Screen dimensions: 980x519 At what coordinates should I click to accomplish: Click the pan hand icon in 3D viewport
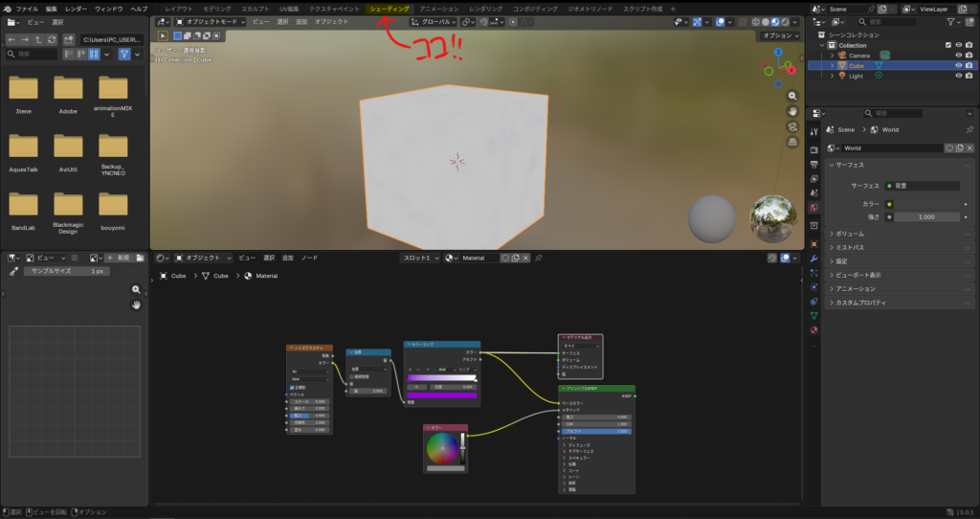coord(792,112)
